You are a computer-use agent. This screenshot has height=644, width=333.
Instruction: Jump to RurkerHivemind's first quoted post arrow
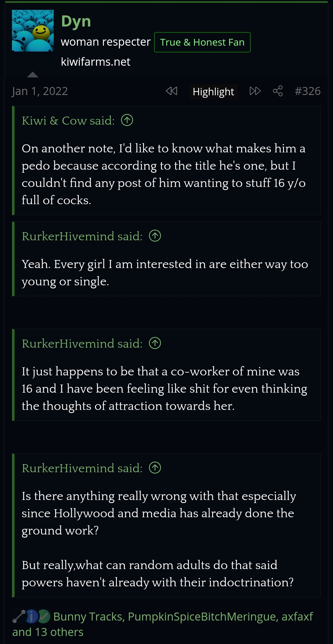click(x=155, y=236)
